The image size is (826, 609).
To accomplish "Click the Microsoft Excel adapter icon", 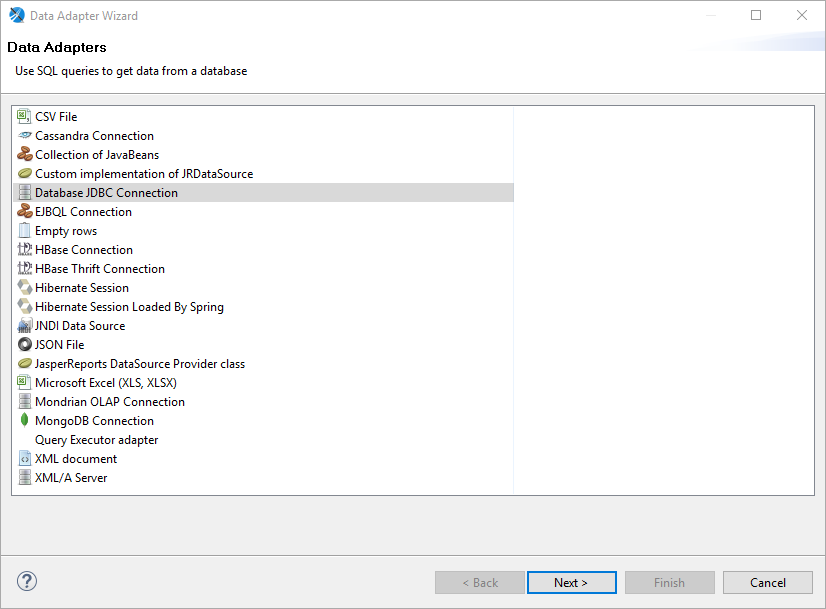I will point(25,383).
